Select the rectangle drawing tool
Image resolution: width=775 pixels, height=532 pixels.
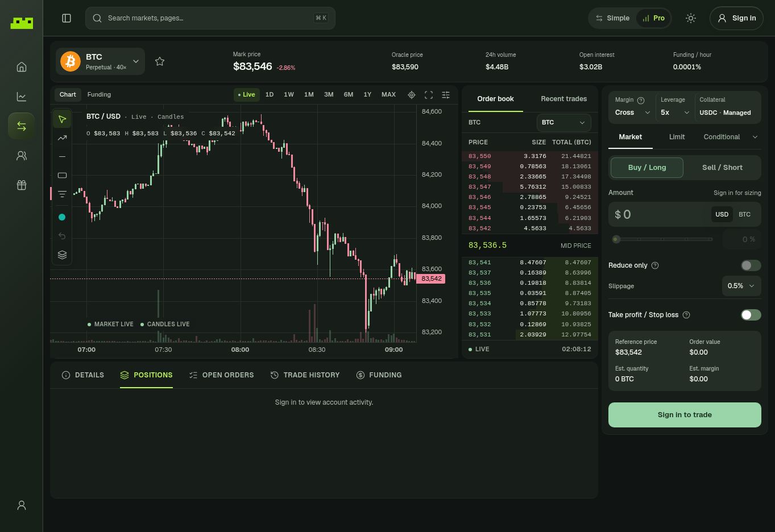point(62,176)
